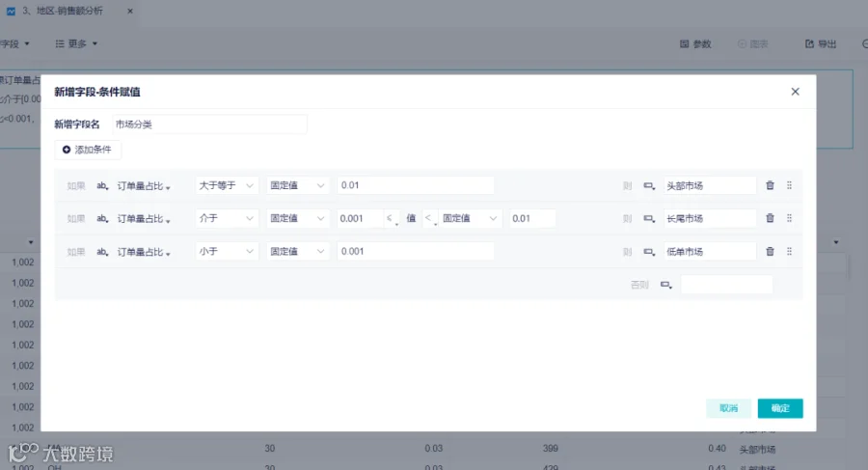This screenshot has height=470, width=868.
Task: Click the 新增字段名 input containing 市场分类
Action: [209, 124]
